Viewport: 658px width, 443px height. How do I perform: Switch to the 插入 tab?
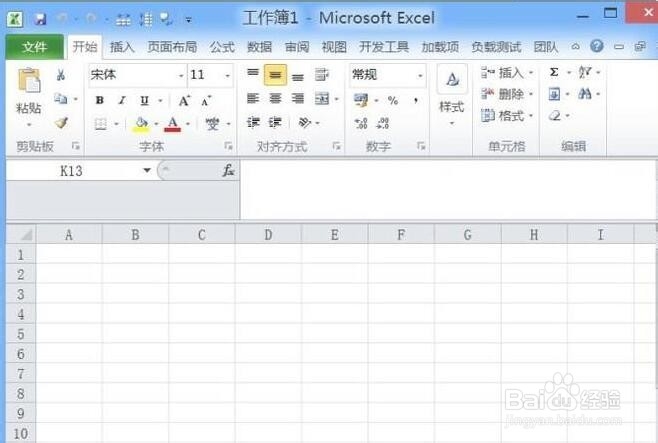[122, 47]
